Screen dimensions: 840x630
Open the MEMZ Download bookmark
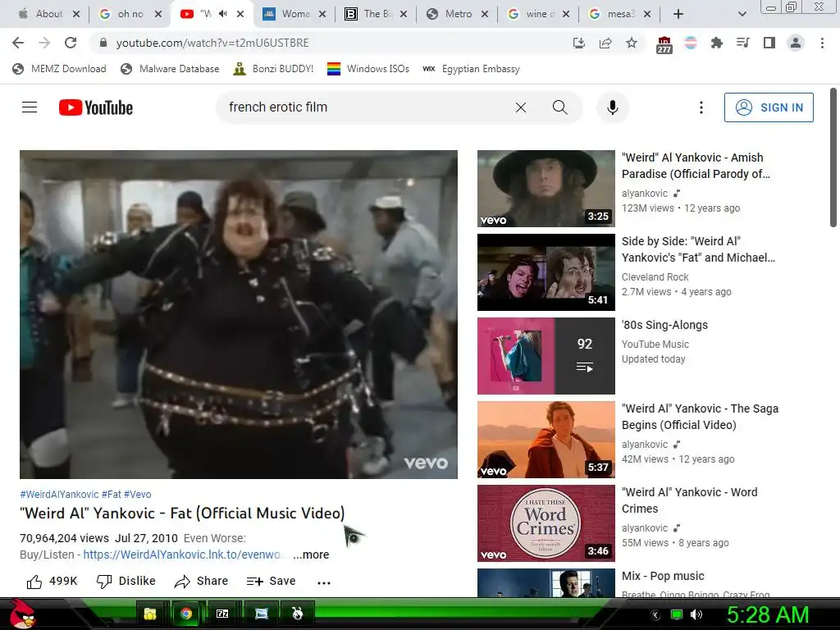[x=59, y=69]
